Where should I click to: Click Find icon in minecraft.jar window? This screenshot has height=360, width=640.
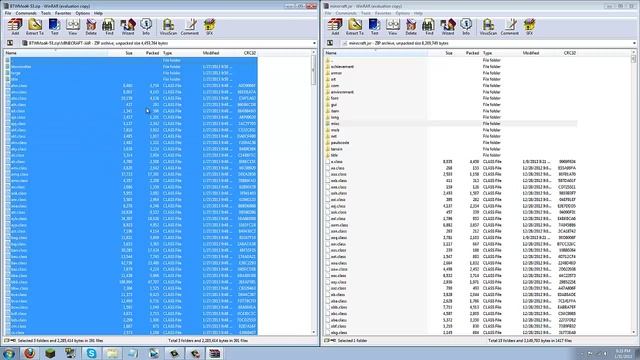[x=429, y=27]
